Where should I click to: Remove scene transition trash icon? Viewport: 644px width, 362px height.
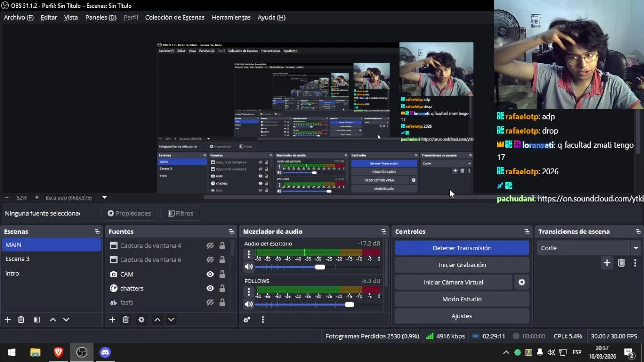(621, 263)
